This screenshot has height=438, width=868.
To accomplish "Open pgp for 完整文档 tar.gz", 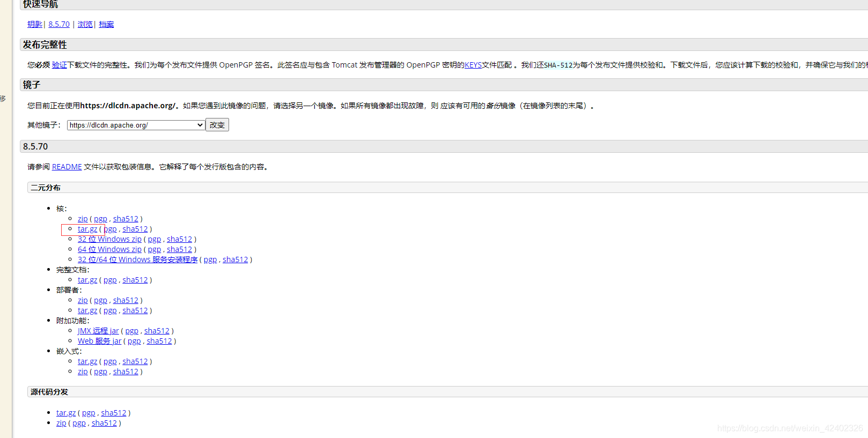I will pos(110,280).
